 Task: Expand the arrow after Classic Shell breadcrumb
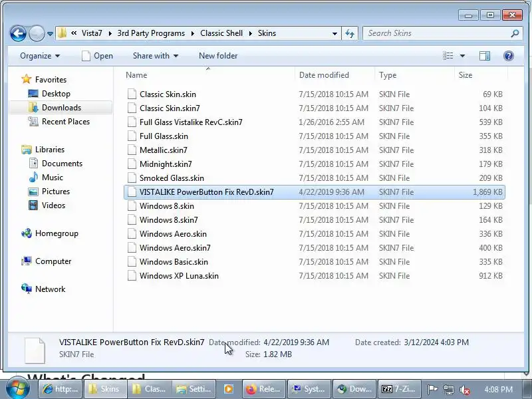point(251,33)
